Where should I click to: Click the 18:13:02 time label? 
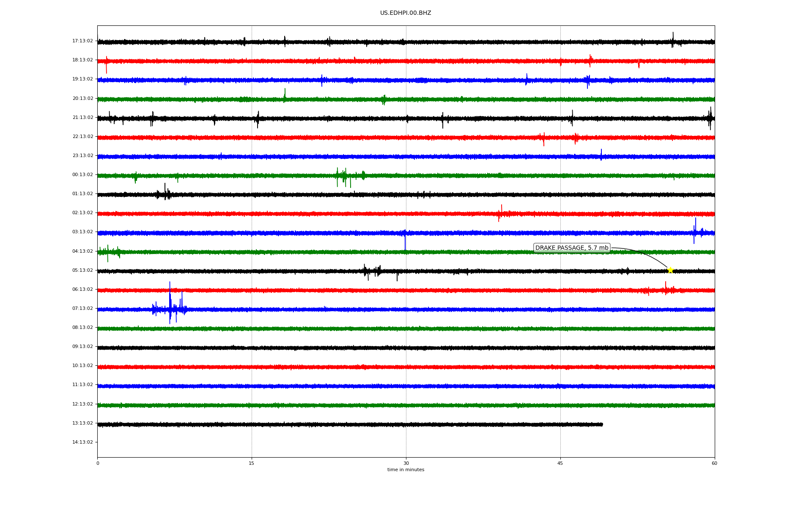pos(82,60)
